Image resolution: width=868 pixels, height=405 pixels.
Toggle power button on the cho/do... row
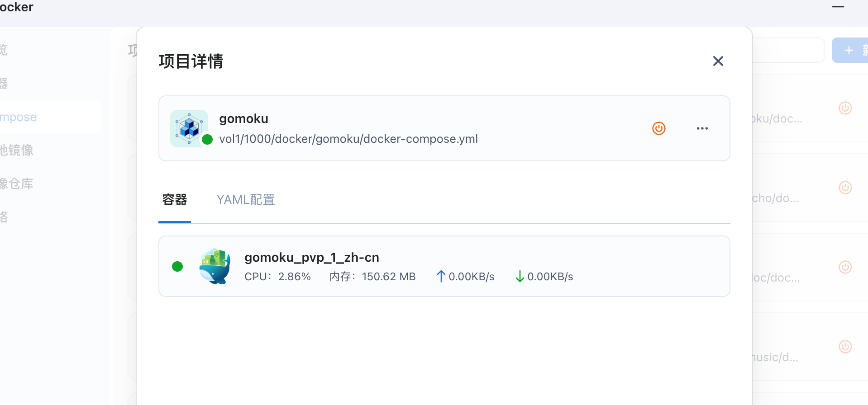[845, 188]
